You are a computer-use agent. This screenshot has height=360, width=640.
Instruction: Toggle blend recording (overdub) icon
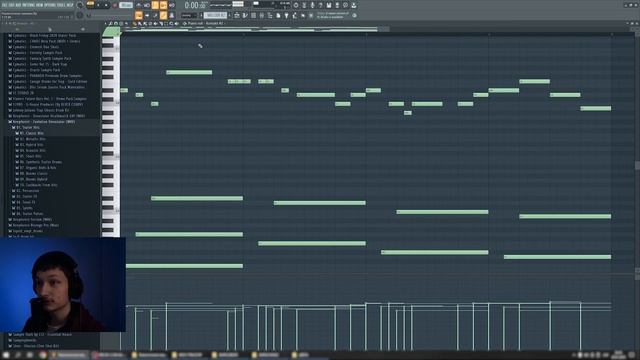pyautogui.click(x=163, y=5)
